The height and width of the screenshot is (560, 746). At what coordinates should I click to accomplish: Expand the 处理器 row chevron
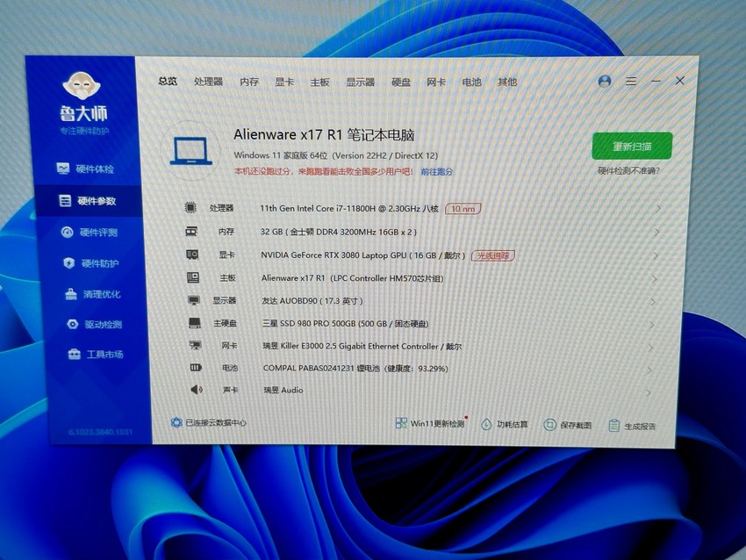[658, 208]
